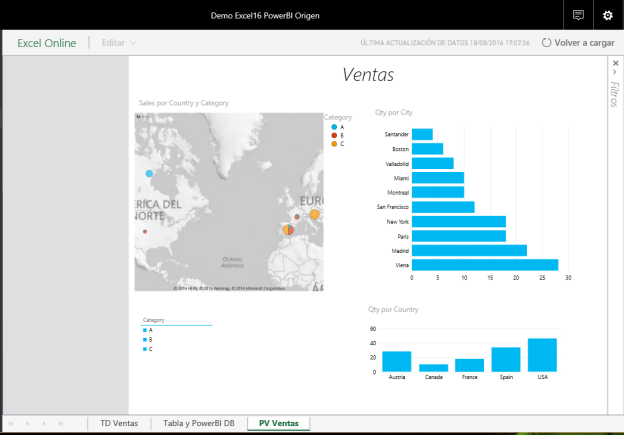This screenshot has width=624, height=435.
Task: Go to next sheet navigation arrow
Action: [x=45, y=424]
